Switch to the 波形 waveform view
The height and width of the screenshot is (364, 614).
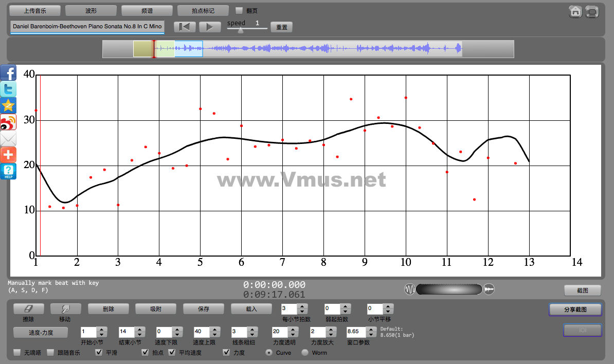(91, 10)
